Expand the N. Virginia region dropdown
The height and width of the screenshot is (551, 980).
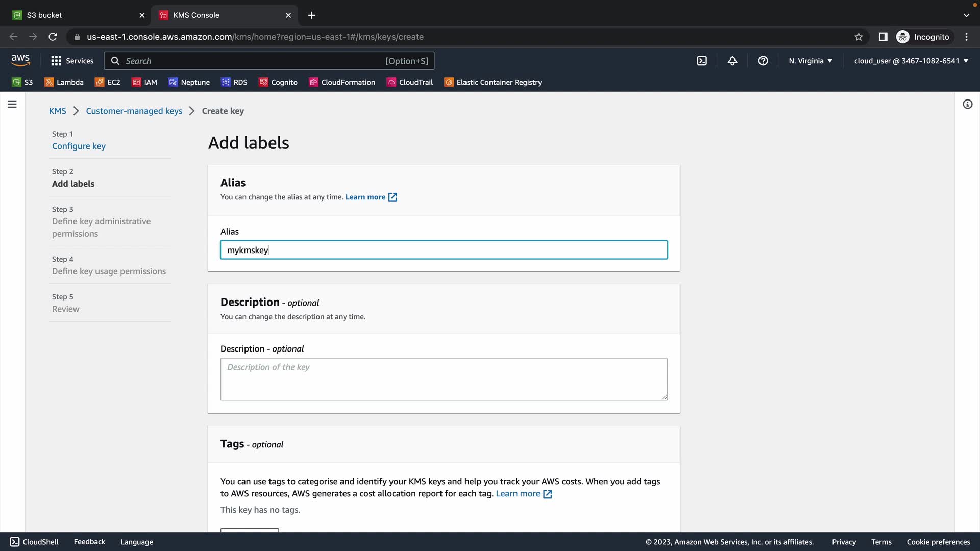810,61
